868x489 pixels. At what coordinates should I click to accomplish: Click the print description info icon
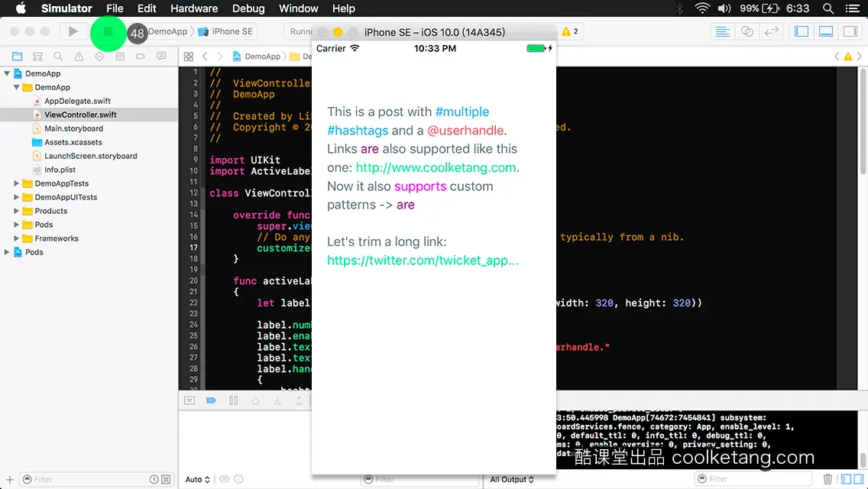click(x=238, y=479)
